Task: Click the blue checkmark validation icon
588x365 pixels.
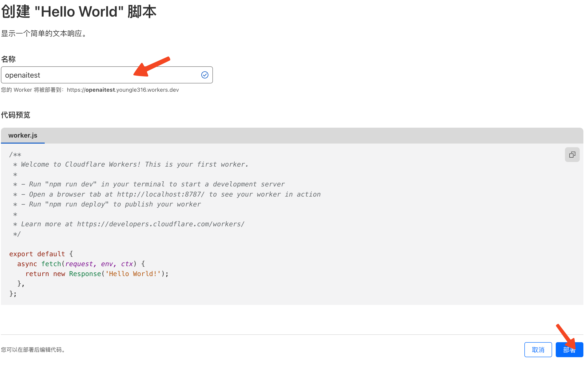Action: (x=205, y=75)
